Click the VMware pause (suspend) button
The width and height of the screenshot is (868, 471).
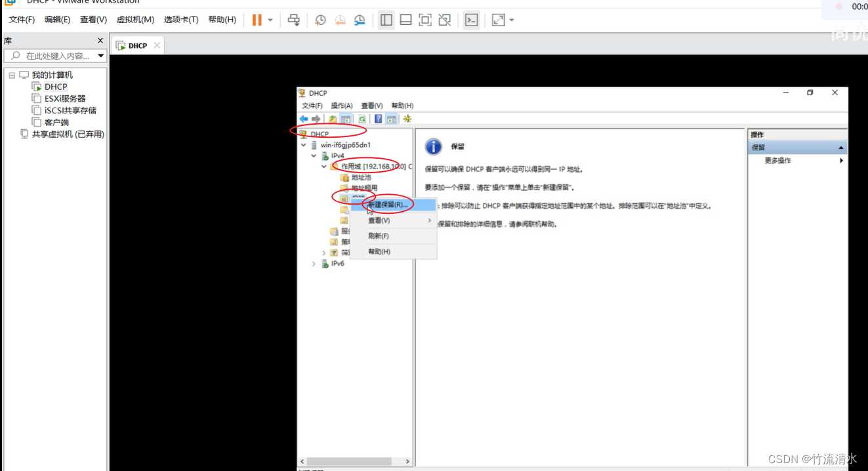pos(257,20)
